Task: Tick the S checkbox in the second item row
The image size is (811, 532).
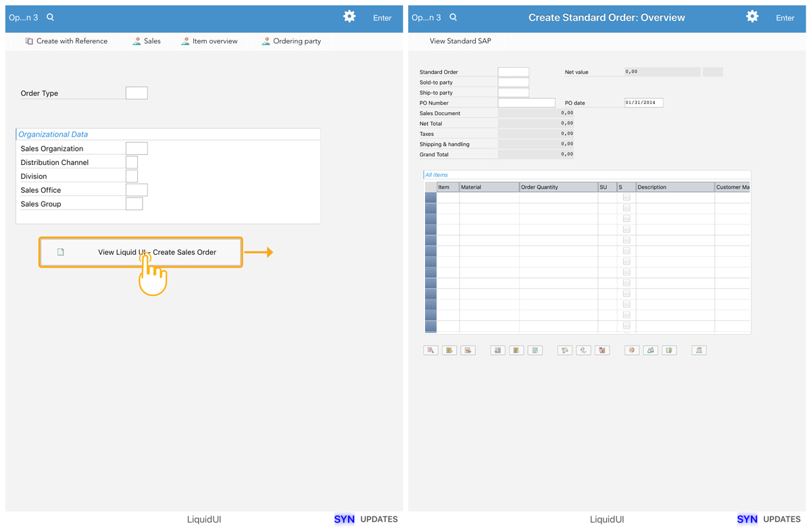Action: [626, 208]
